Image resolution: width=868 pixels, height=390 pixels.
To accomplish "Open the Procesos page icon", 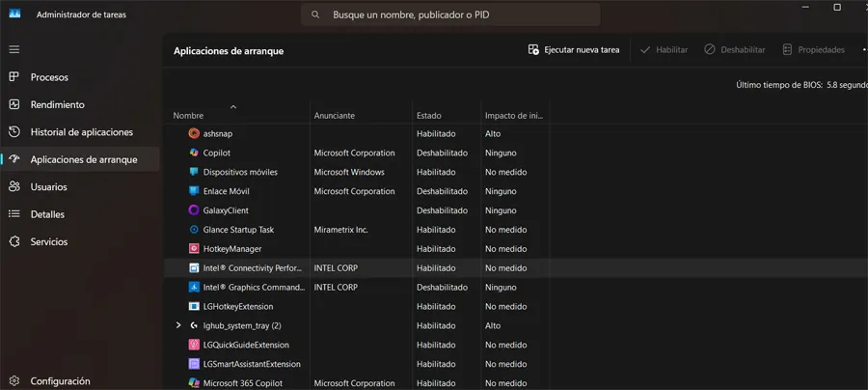I will tap(14, 77).
